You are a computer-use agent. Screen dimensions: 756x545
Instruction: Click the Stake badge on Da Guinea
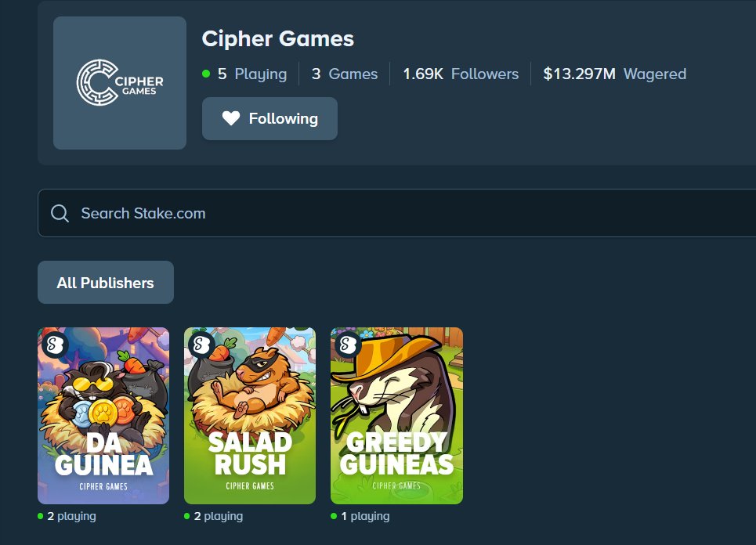point(55,344)
